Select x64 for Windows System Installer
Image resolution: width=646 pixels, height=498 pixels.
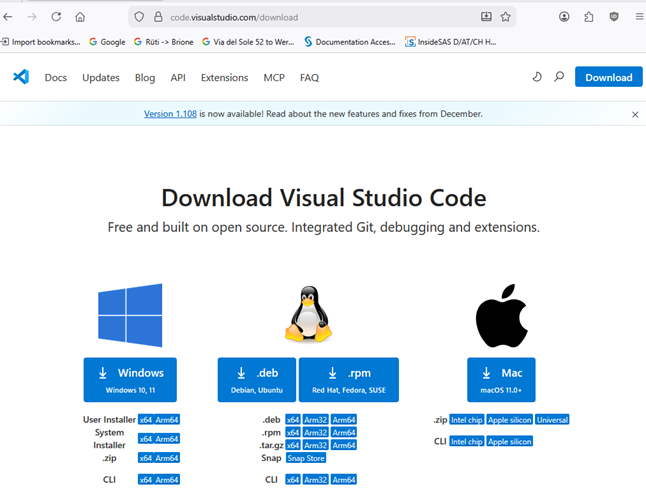pyautogui.click(x=145, y=439)
